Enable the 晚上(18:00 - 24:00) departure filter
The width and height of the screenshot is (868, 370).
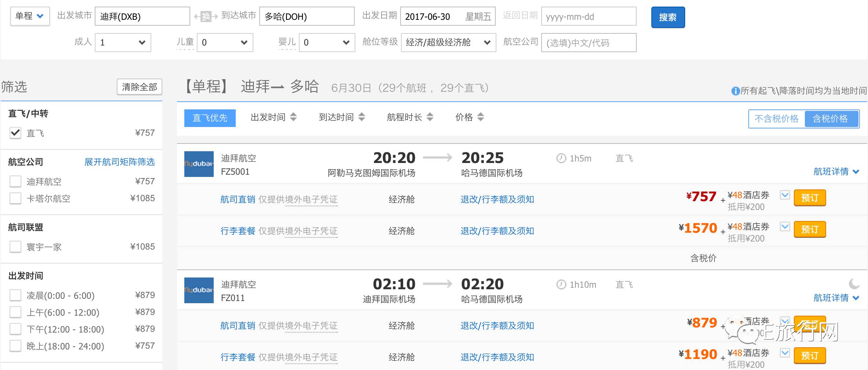point(15,346)
